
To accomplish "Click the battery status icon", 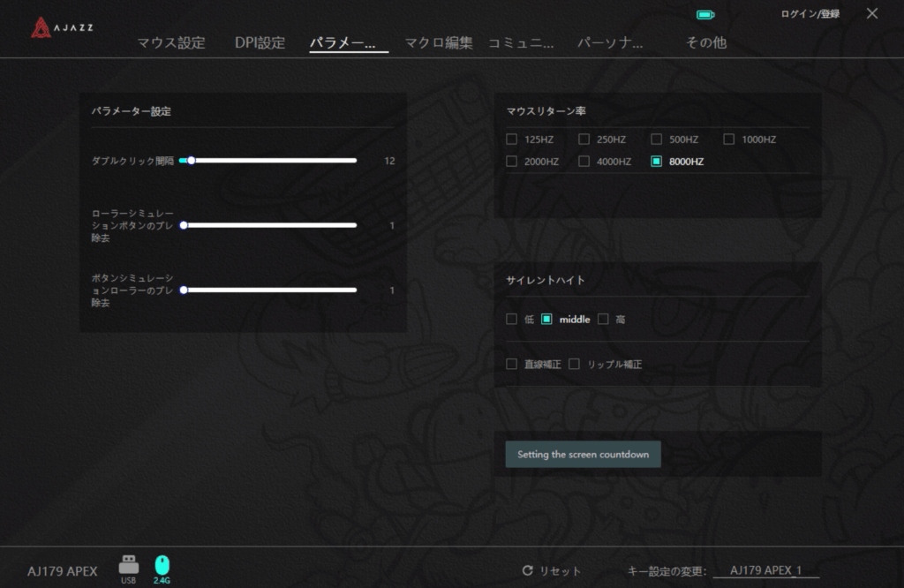I will [704, 15].
